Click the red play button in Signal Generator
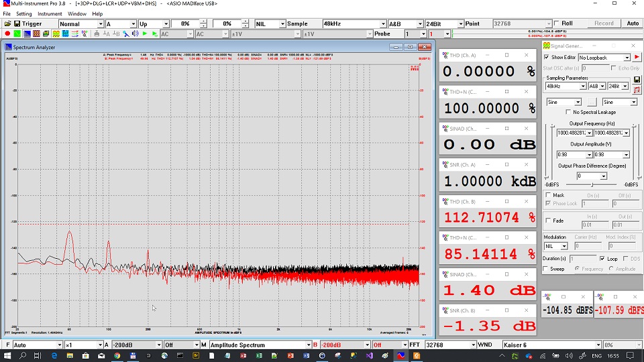 point(637,58)
